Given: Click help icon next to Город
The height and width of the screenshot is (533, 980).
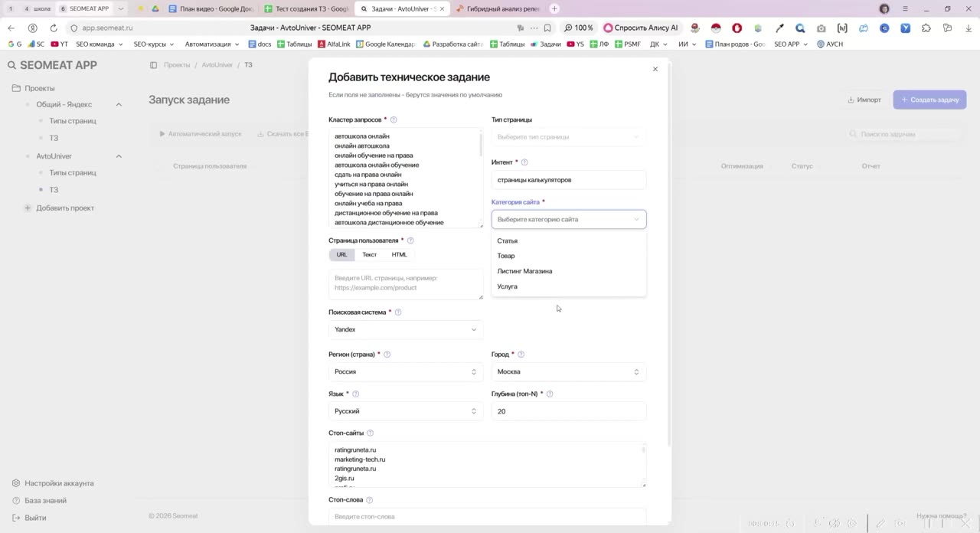Looking at the screenshot, I should [x=521, y=355].
